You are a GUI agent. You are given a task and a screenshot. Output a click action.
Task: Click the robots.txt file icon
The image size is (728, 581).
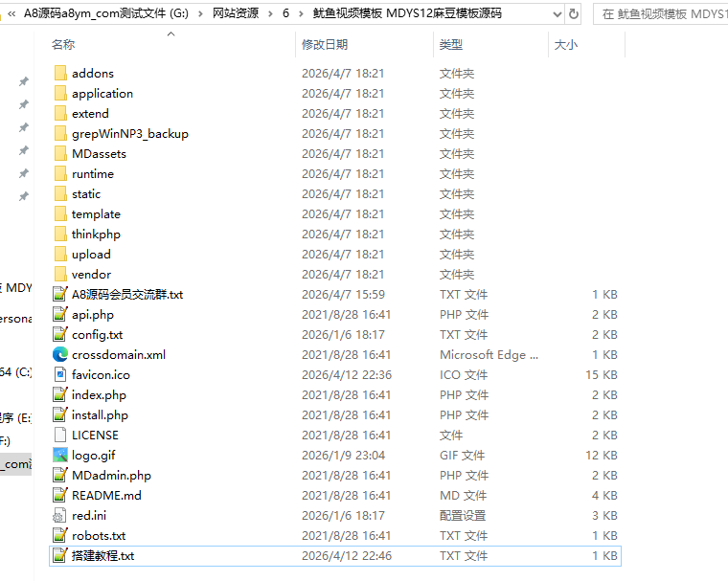(x=60, y=535)
